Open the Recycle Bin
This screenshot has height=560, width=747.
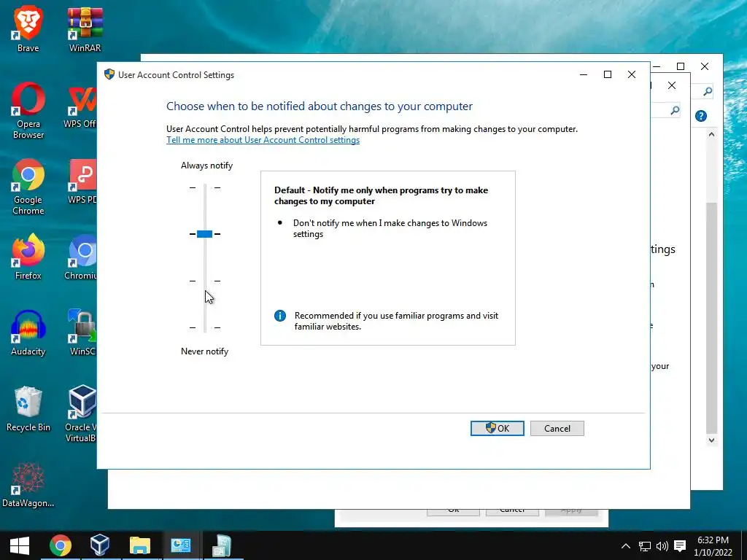(x=28, y=410)
